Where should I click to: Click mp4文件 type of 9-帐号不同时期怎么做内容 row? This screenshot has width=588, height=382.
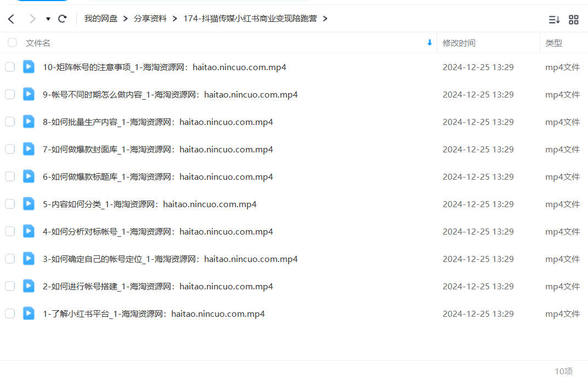pyautogui.click(x=563, y=94)
